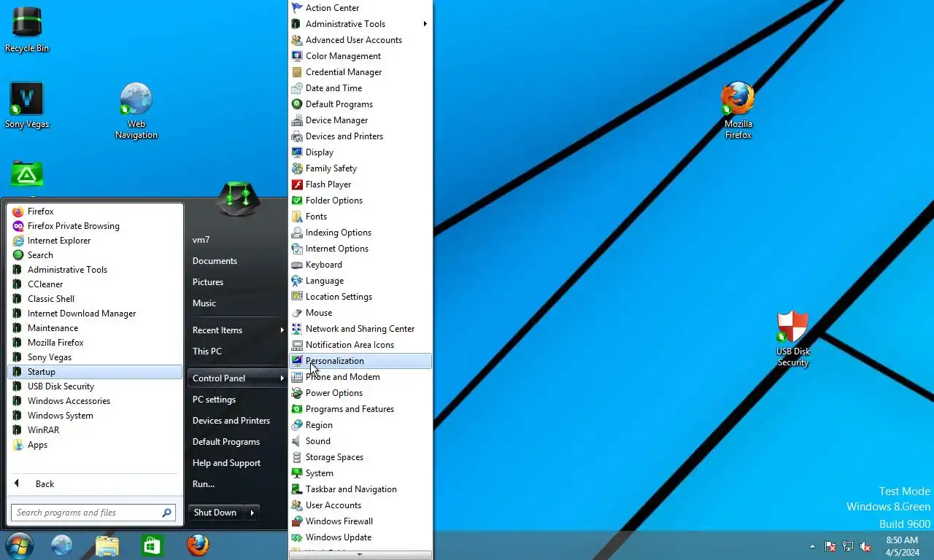Open the Sony Vegas desktop icon

pos(27,106)
